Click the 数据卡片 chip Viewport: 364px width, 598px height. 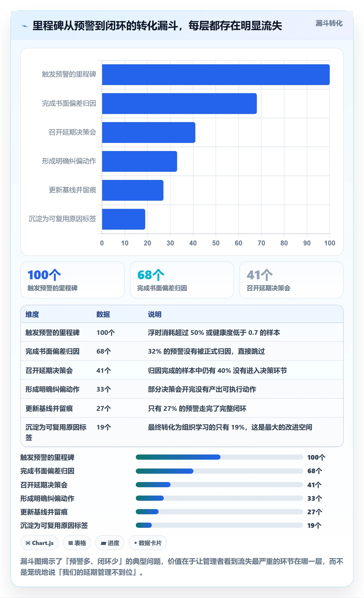click(x=148, y=543)
